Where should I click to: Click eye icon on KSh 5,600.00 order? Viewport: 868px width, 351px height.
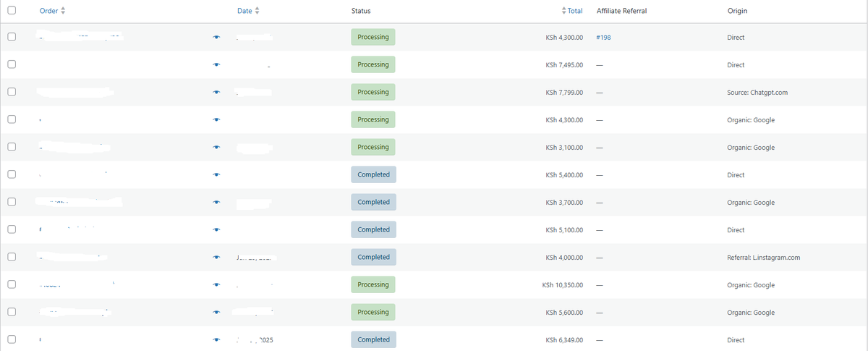216,312
